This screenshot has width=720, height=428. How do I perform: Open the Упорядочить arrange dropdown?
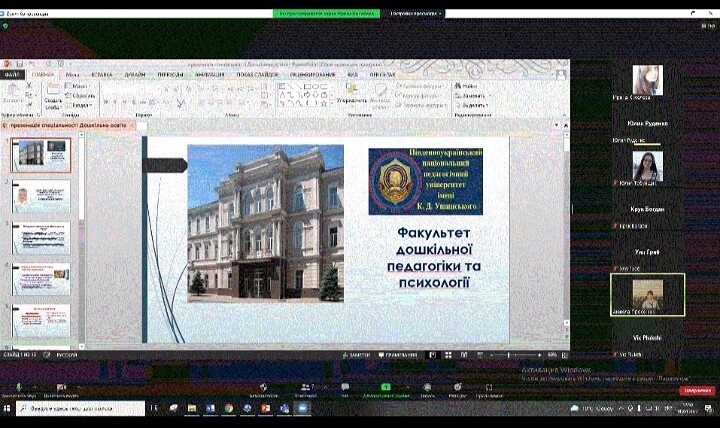click(x=351, y=95)
